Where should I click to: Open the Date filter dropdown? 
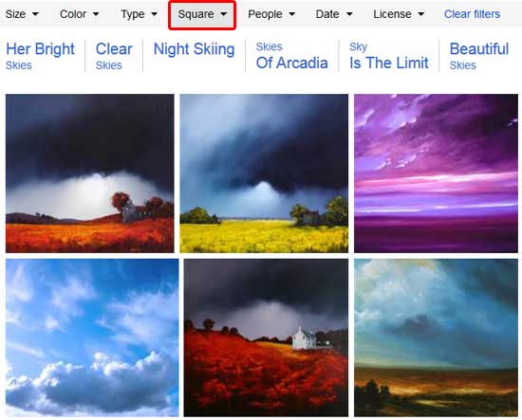click(x=334, y=14)
